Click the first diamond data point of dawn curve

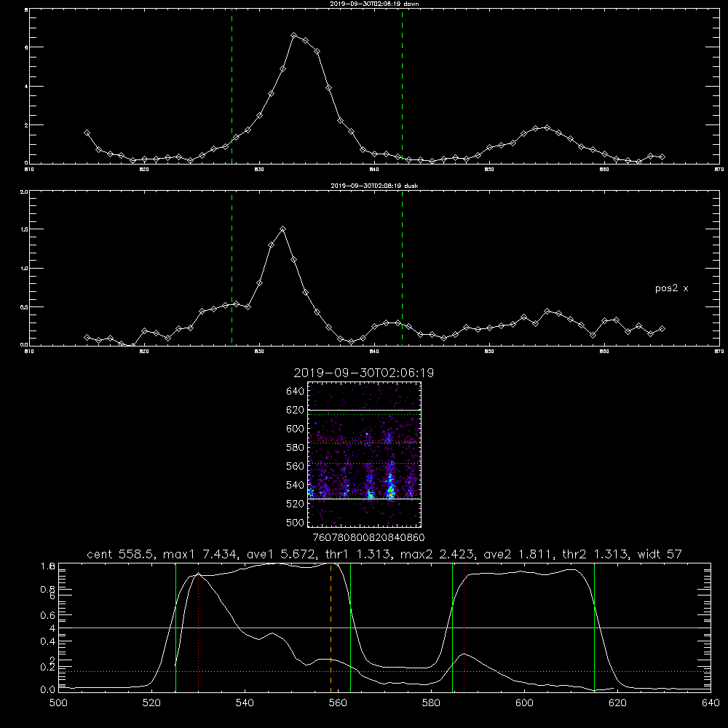[x=87, y=132]
